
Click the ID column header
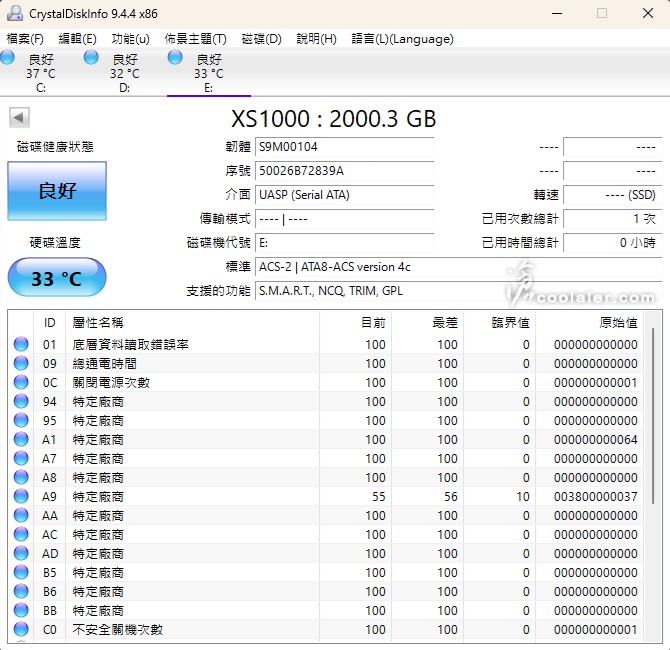(50, 323)
